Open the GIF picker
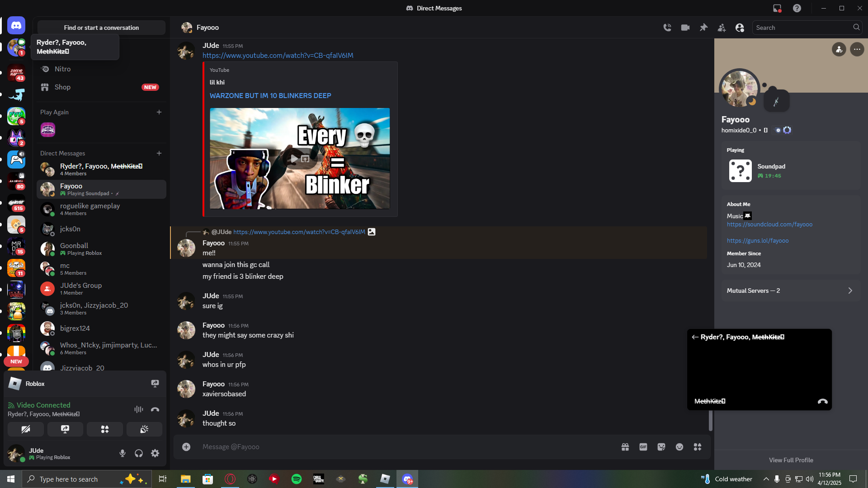The width and height of the screenshot is (868, 488). click(x=643, y=447)
